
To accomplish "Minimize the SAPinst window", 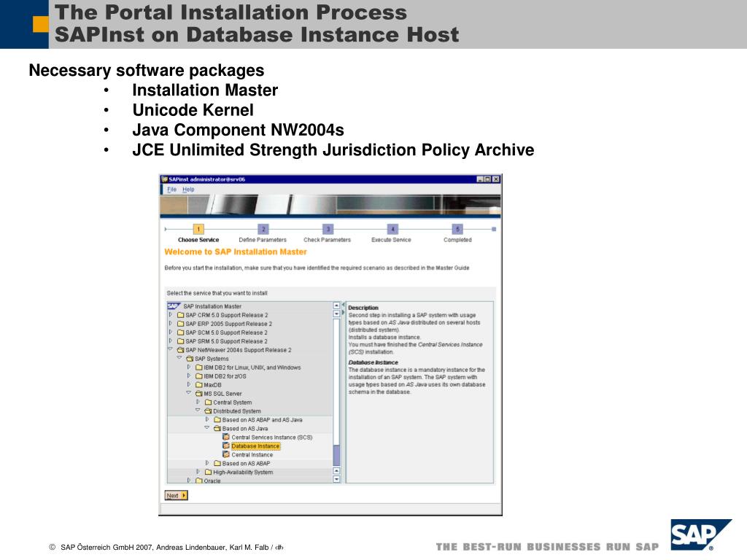I will click(480, 179).
